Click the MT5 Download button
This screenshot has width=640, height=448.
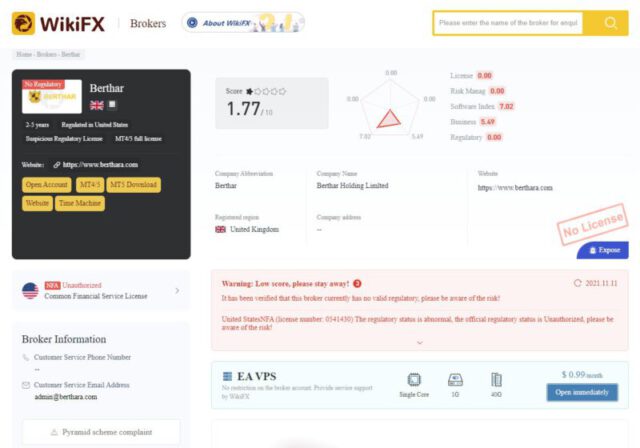(133, 185)
